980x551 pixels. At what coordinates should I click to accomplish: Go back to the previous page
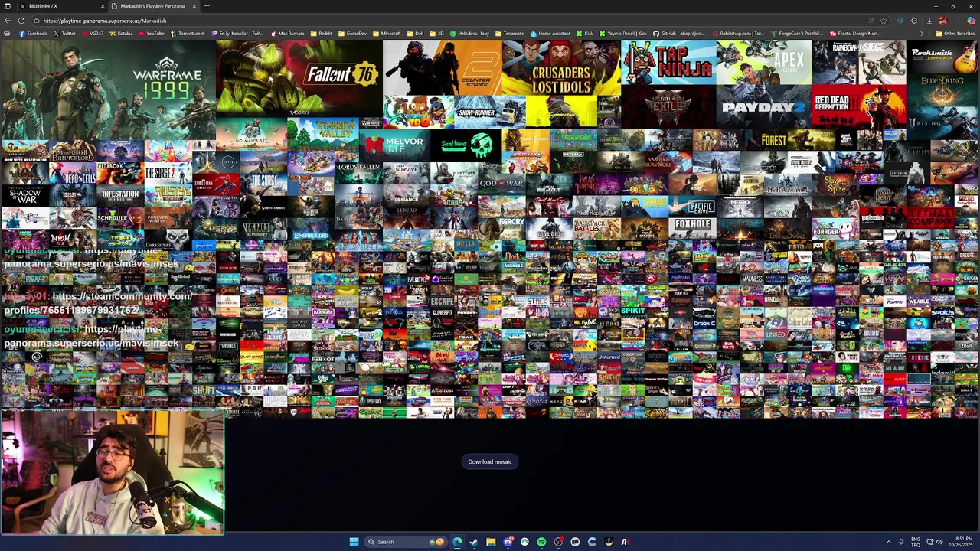point(8,21)
